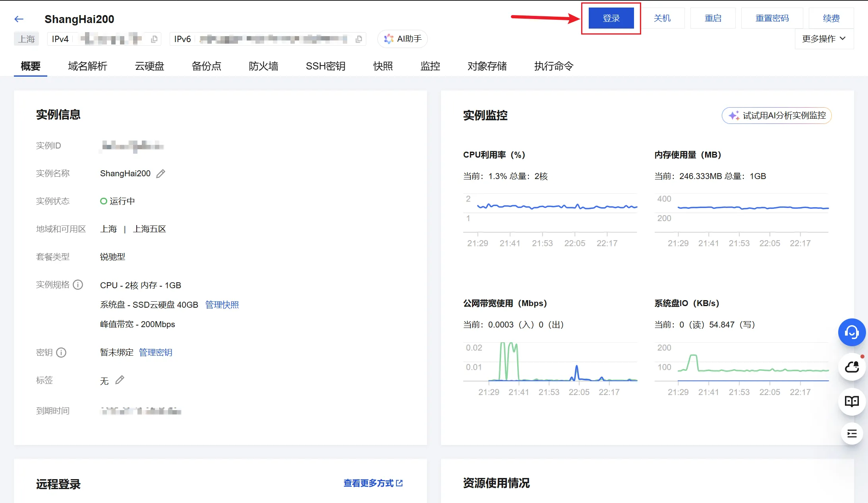Open the 管理快照 link
Image resolution: width=868 pixels, height=503 pixels.
(x=222, y=304)
